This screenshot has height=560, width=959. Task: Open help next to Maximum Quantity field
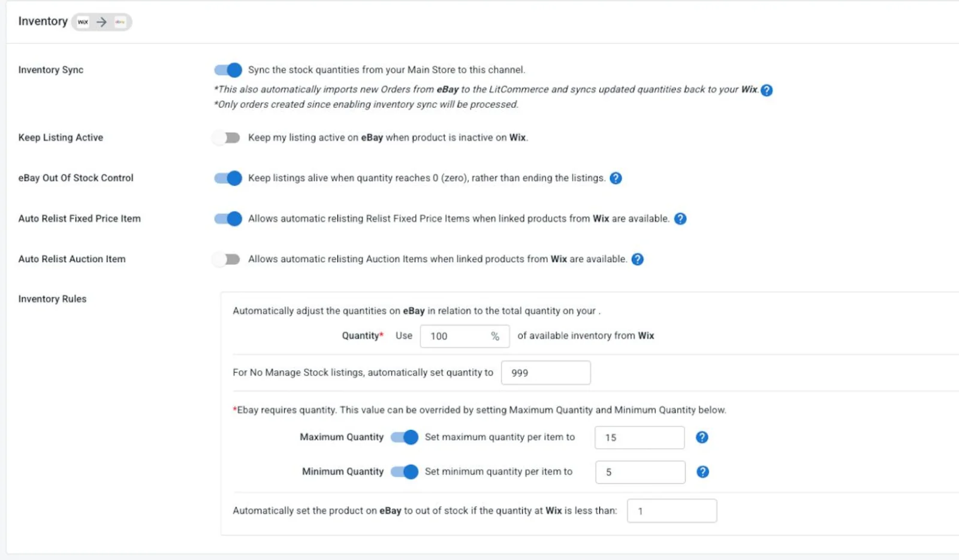pyautogui.click(x=701, y=437)
